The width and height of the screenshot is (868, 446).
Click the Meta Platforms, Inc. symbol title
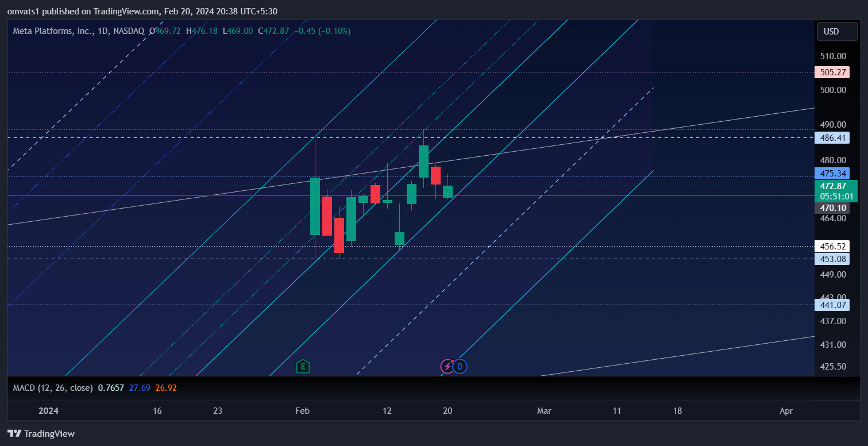[53, 31]
